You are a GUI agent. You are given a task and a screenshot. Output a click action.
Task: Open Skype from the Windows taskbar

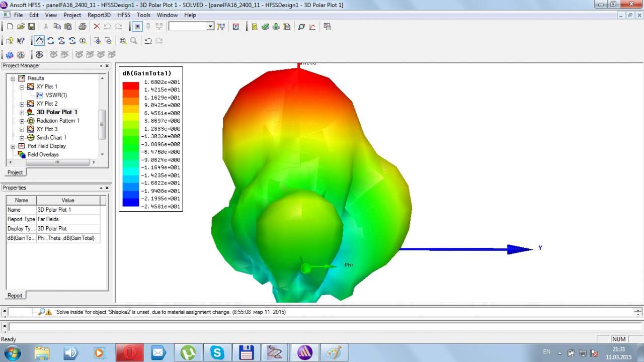click(217, 353)
